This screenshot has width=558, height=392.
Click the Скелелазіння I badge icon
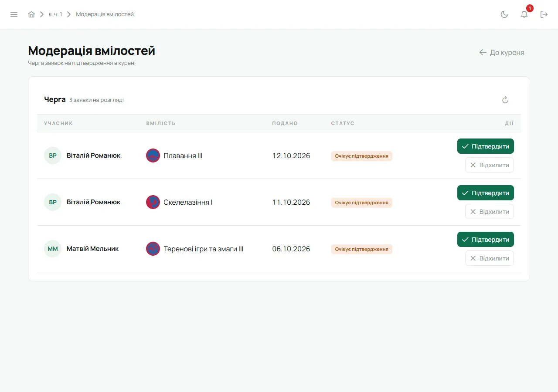coord(153,202)
